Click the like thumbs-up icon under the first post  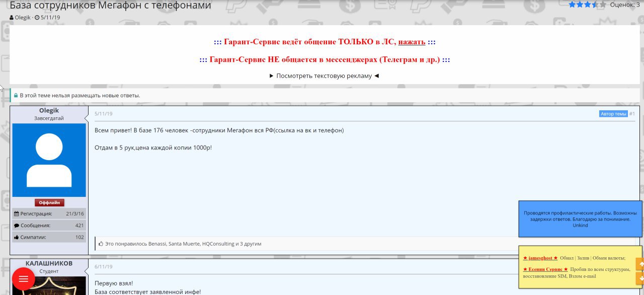101,244
